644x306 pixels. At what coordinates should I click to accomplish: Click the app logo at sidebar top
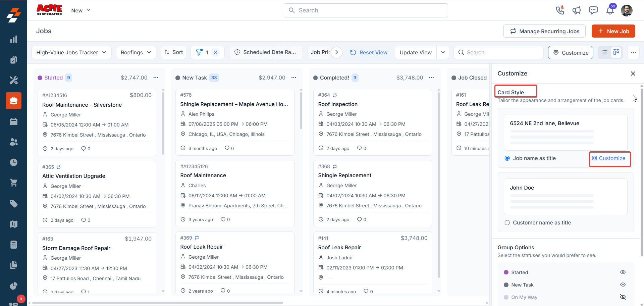pos(13,14)
